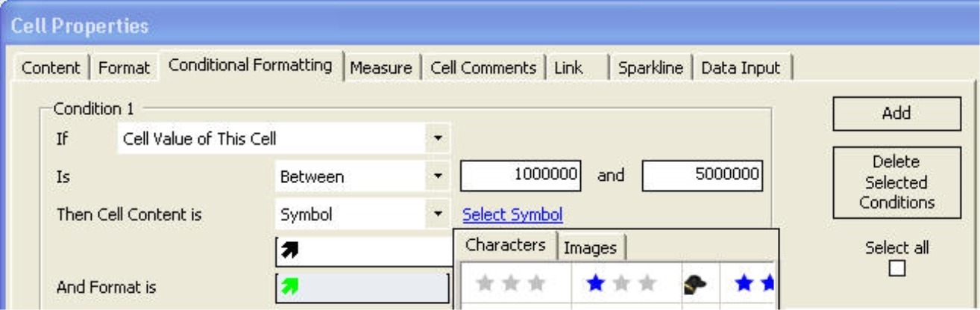Open the Cell Comments tab
980x310 pixels.
coord(483,68)
